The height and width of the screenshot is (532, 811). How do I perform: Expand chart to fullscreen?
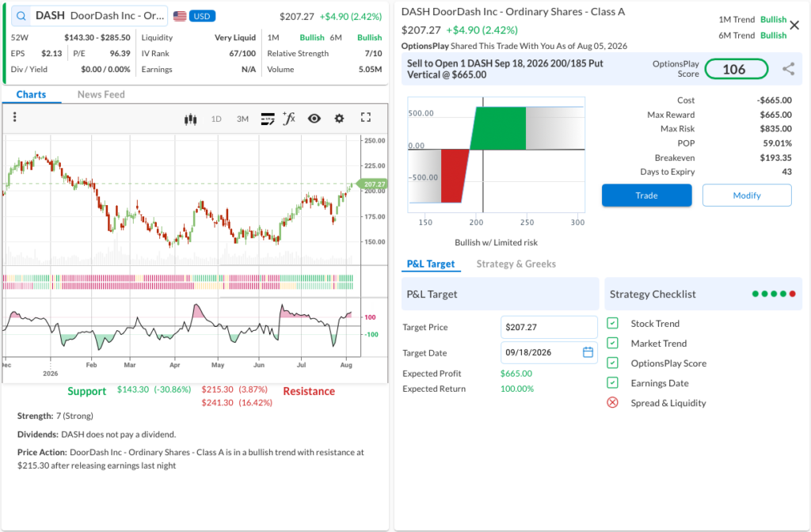[x=366, y=117]
